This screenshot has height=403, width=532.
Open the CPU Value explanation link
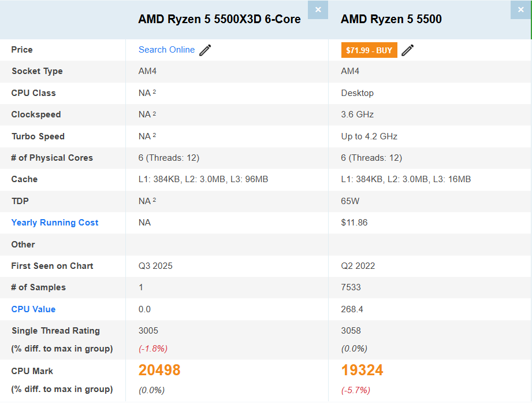(33, 309)
